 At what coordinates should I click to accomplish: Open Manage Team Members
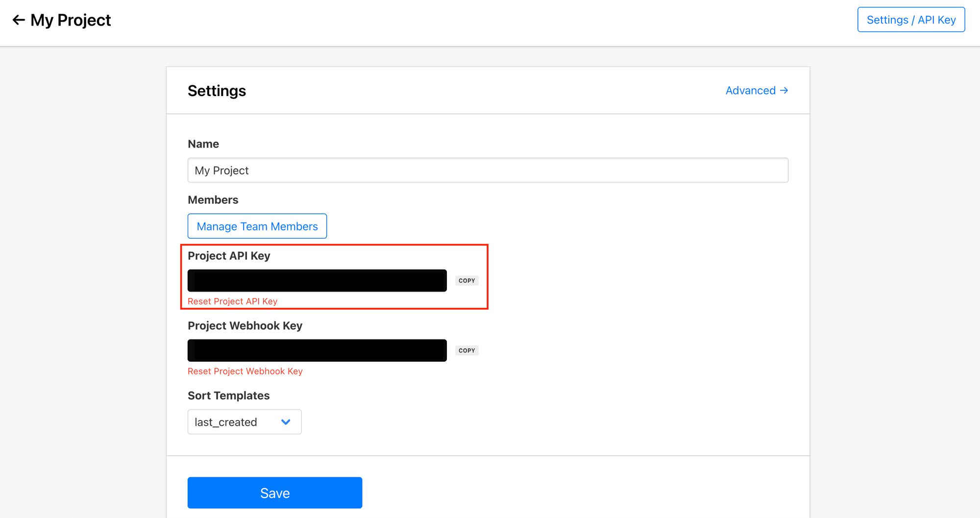[257, 226]
